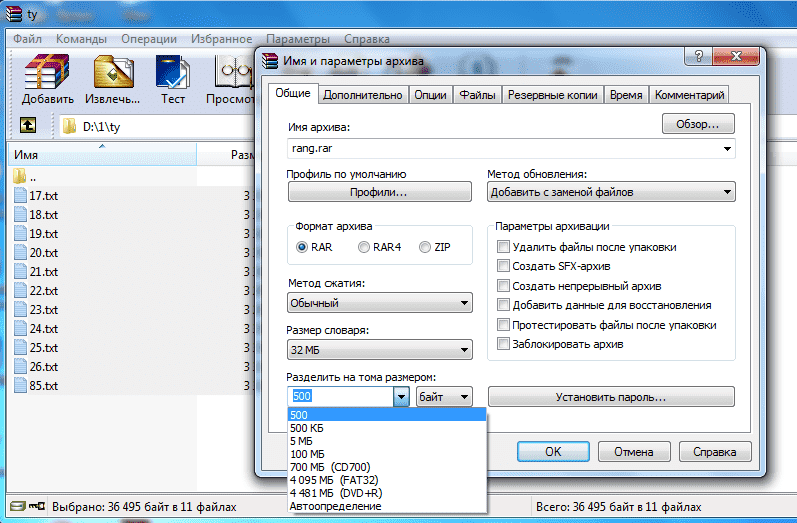Open the Метод сжатия dropdown
Viewport: 797px width, 523px height.
point(380,303)
